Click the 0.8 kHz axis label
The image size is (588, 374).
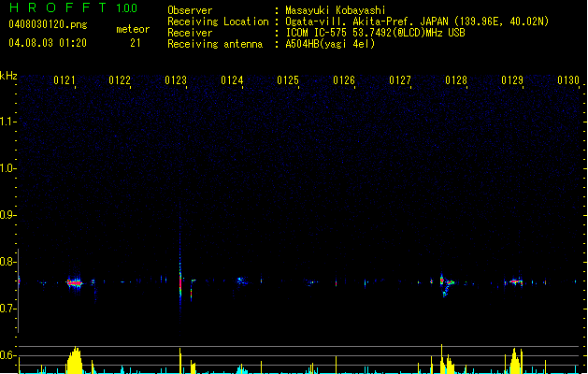click(x=7, y=262)
